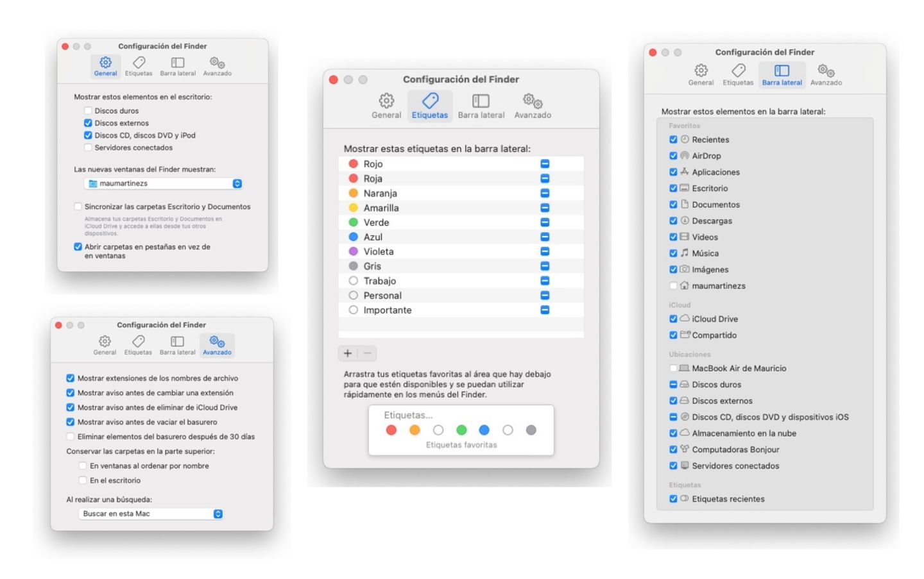Uncheck Almacenamiento en la nube checkbox
The image size is (924, 579).
pyautogui.click(x=673, y=433)
